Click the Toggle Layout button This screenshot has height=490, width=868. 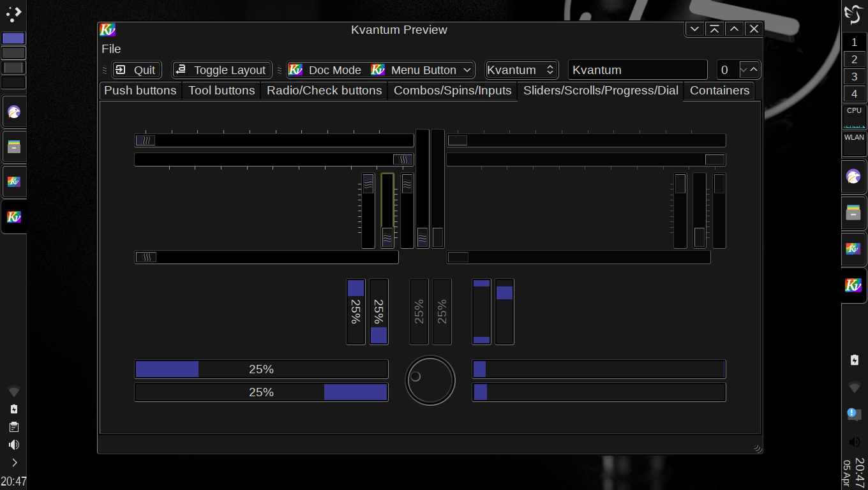222,70
